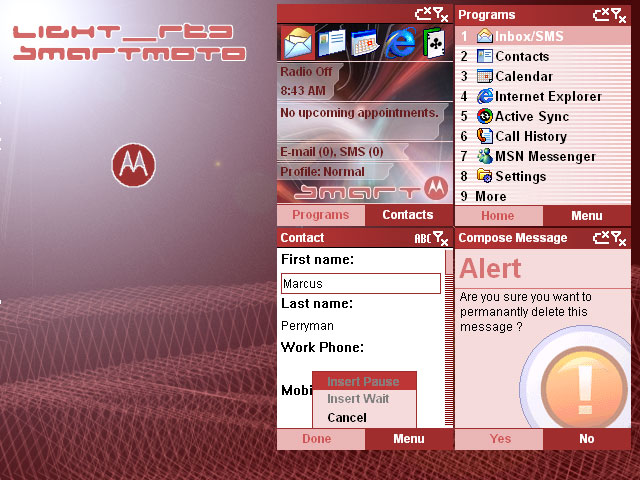Open the Inbox envelope icon on the home screen
This screenshot has width=640, height=480.
point(298,43)
